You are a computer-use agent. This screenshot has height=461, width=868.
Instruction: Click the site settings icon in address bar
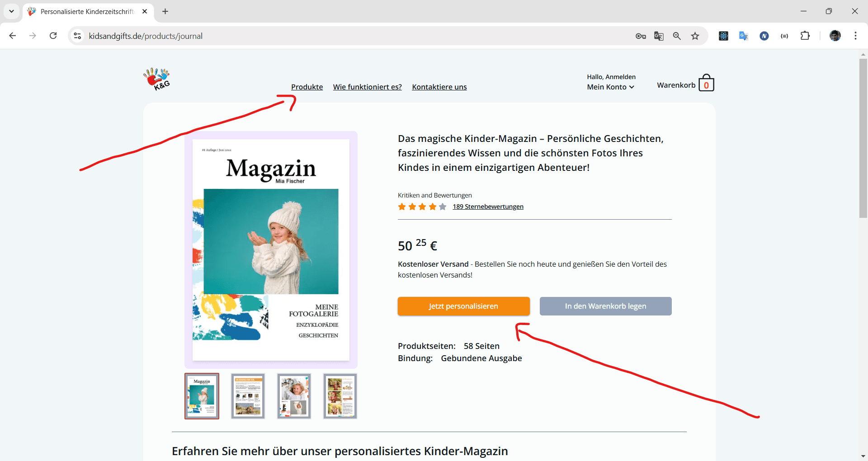coord(77,36)
